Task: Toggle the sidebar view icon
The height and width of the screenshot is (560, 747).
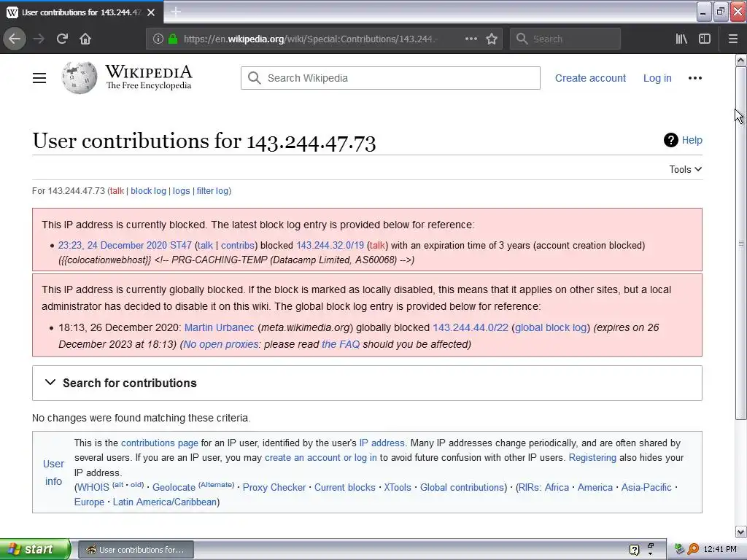Action: (705, 39)
